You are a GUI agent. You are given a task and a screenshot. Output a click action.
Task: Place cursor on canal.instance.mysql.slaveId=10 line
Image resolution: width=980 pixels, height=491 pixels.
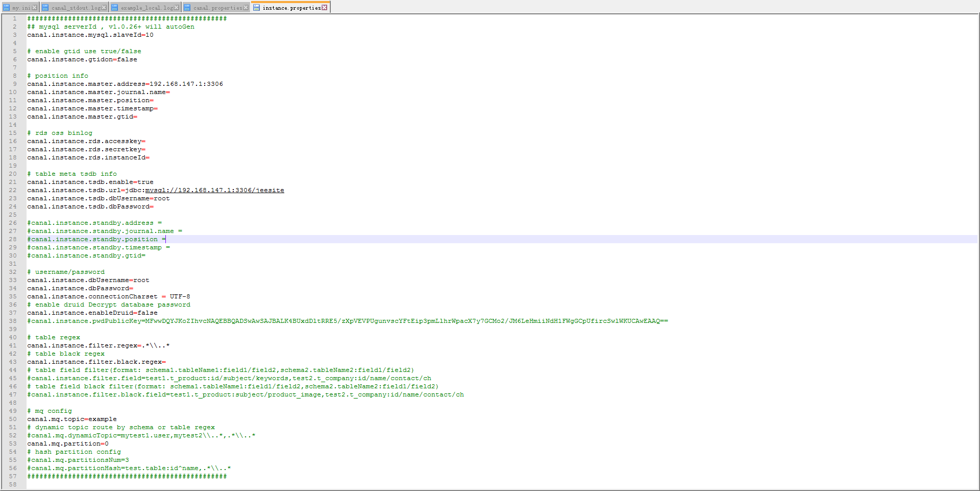(x=90, y=35)
